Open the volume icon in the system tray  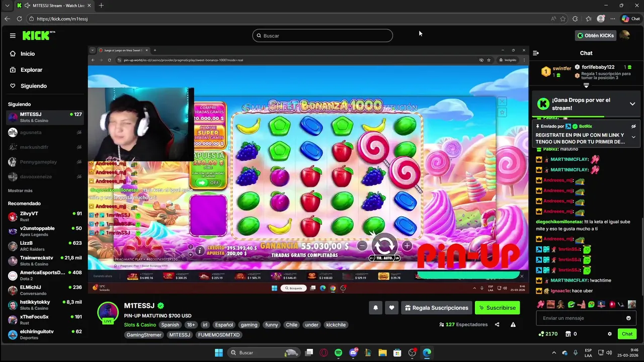[609, 352]
